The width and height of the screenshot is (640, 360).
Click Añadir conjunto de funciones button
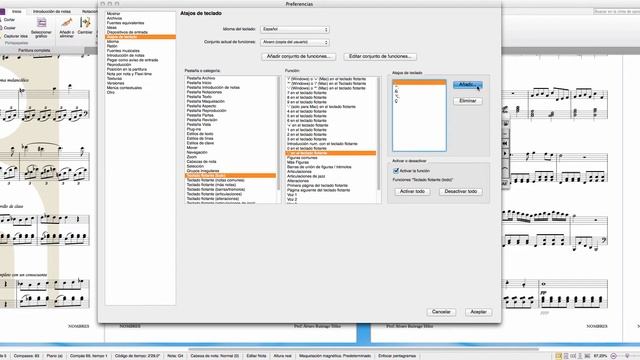point(299,56)
